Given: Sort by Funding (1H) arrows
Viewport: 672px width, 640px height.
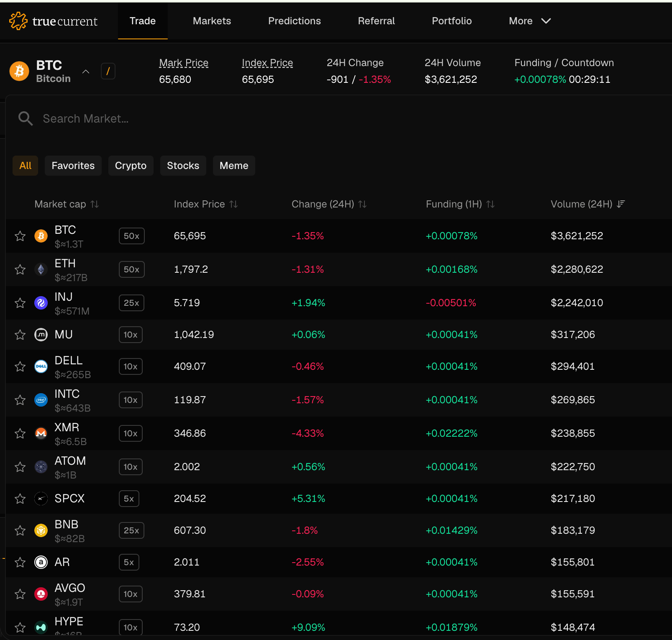Looking at the screenshot, I should tap(491, 204).
